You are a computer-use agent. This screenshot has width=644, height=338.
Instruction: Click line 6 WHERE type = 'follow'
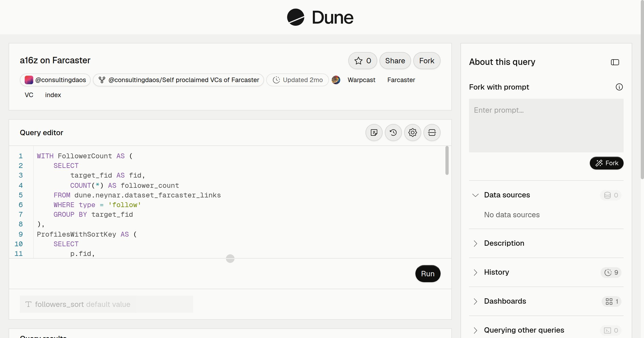point(97,205)
